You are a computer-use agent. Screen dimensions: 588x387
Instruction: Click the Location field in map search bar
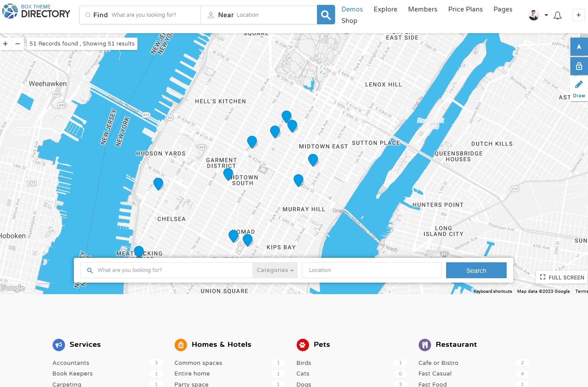372,270
